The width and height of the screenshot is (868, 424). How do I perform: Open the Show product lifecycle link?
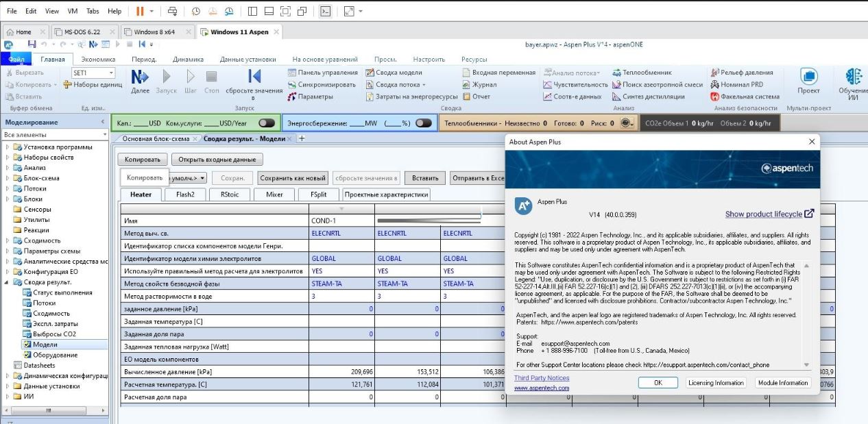[x=763, y=214]
